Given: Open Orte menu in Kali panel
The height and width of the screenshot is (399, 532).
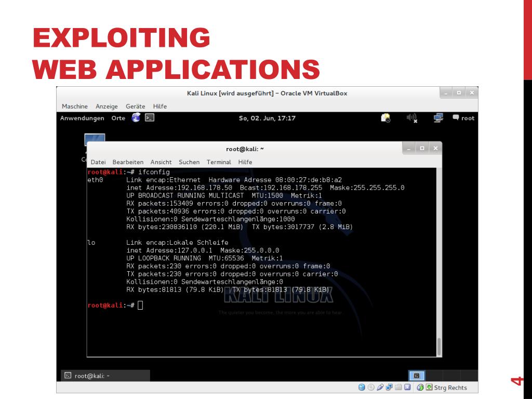Looking at the screenshot, I should [x=118, y=118].
